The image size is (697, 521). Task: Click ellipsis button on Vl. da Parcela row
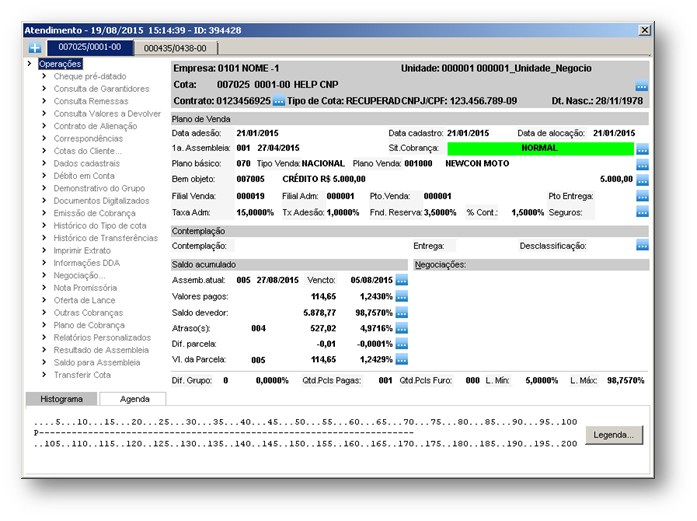click(x=401, y=359)
